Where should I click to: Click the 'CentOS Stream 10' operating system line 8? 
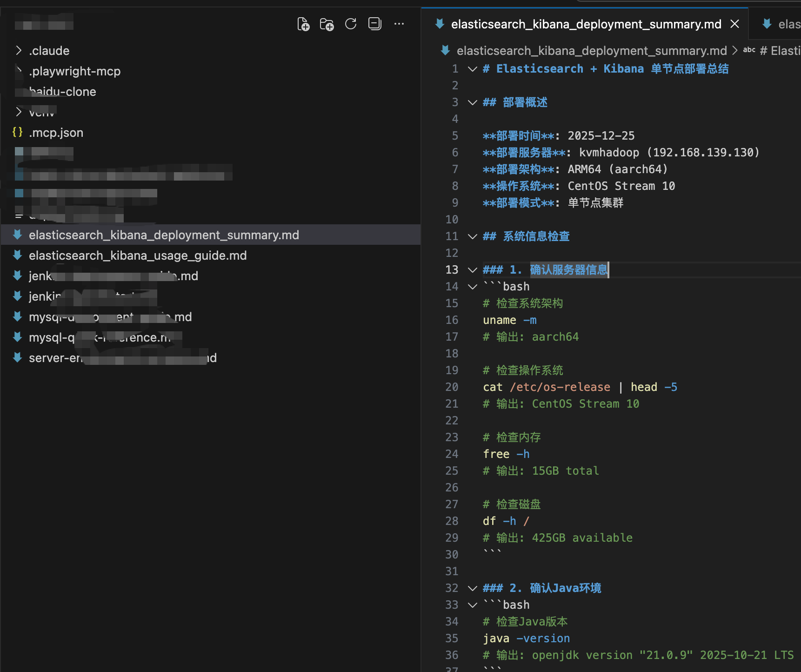(579, 186)
